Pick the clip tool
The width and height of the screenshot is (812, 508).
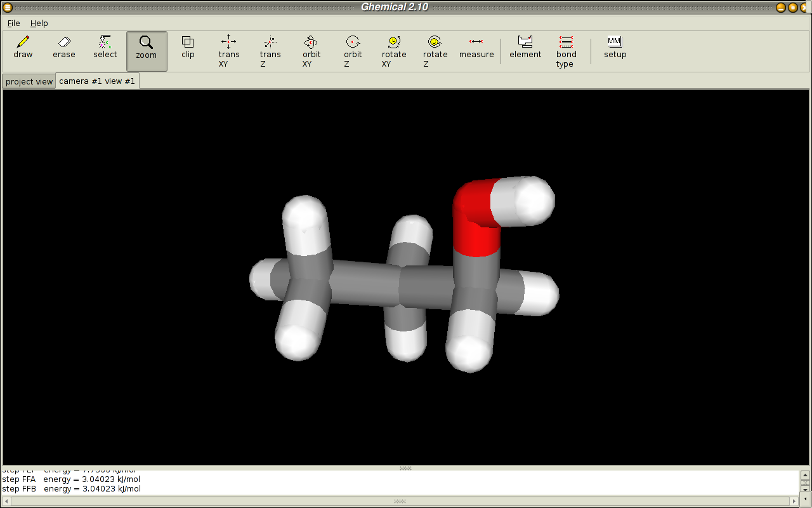188,48
